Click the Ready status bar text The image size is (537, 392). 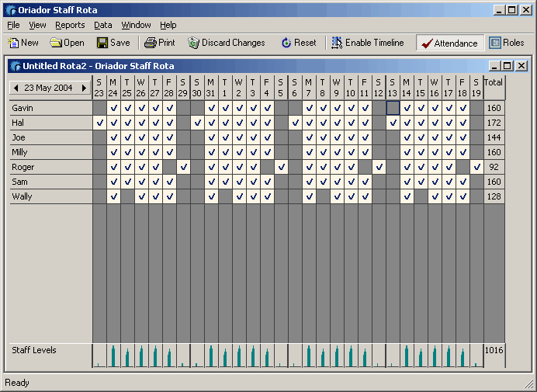coord(17,383)
